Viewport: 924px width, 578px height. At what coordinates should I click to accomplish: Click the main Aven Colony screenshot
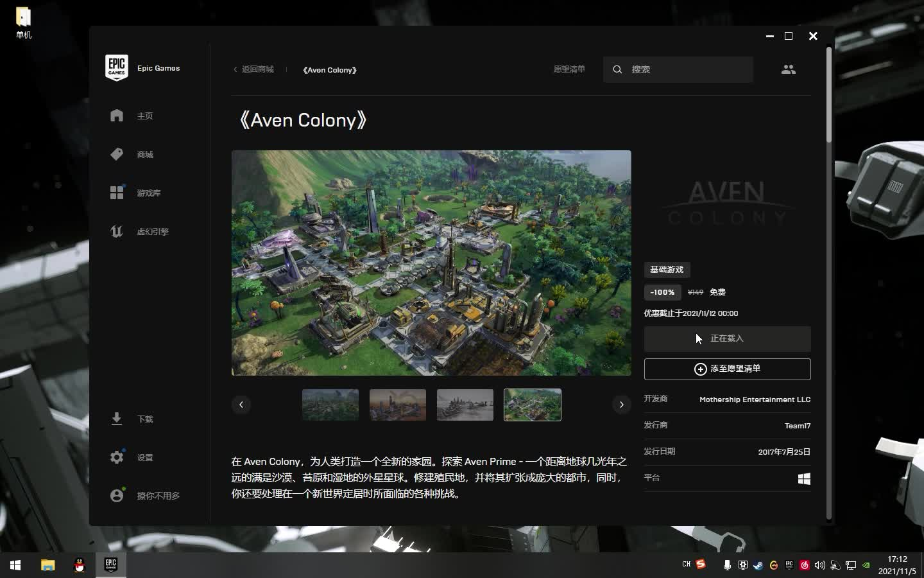[431, 263]
